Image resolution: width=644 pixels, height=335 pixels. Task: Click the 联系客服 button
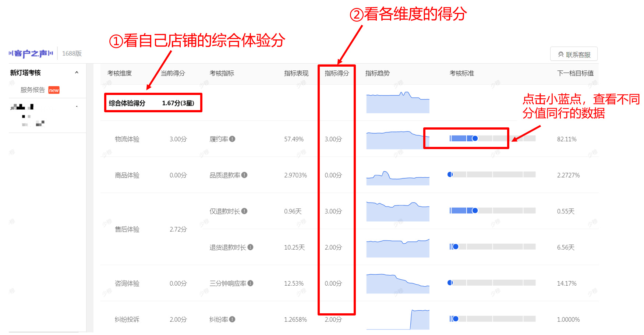click(574, 54)
